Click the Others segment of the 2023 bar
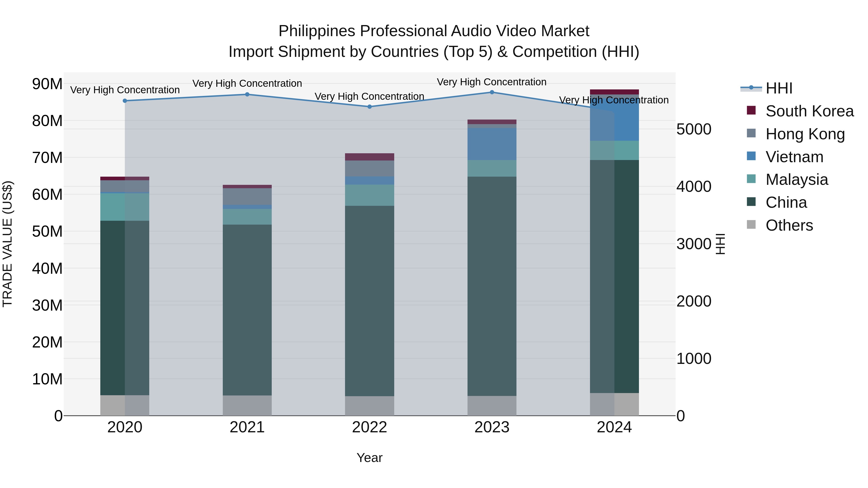The width and height of the screenshot is (868, 488). (492, 406)
